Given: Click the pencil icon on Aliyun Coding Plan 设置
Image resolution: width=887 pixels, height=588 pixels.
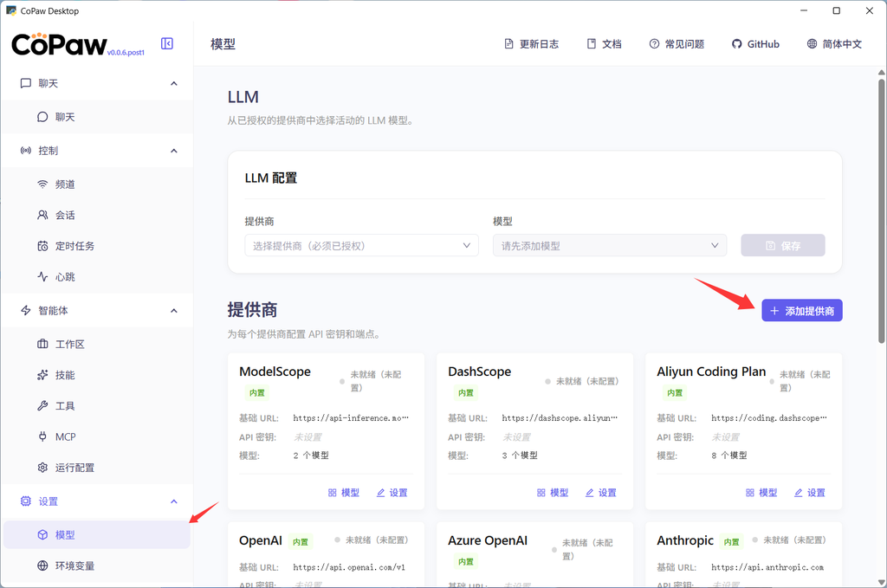Looking at the screenshot, I should pos(798,493).
